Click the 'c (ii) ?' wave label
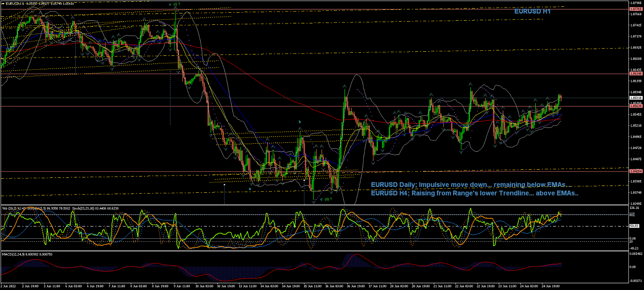The height and width of the screenshot is (290, 644). click(x=327, y=199)
